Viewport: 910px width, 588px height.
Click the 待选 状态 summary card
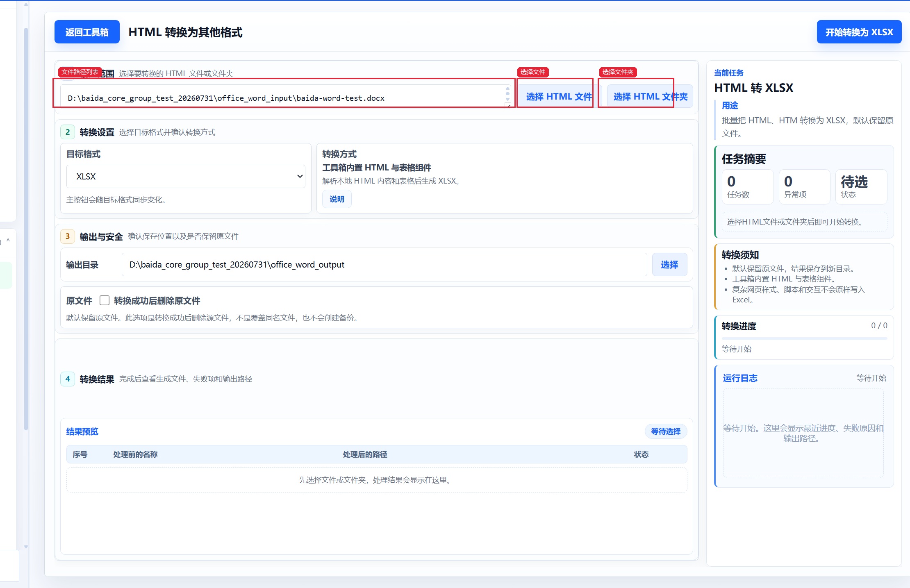[861, 187]
